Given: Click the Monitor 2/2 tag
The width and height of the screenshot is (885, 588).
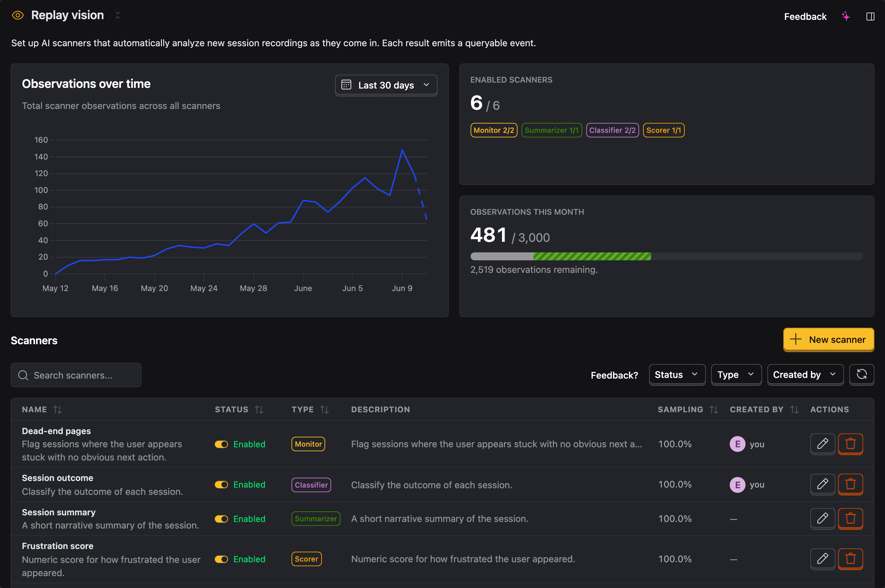Looking at the screenshot, I should 494,130.
